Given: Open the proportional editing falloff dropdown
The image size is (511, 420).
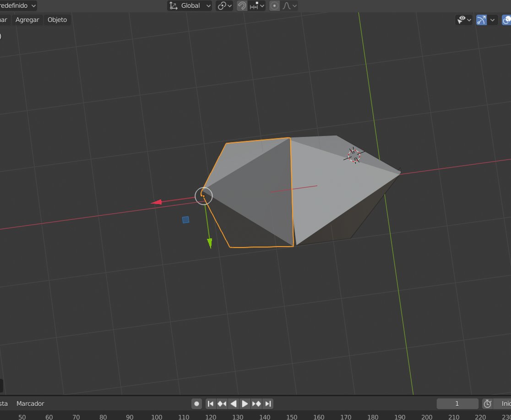Looking at the screenshot, I should pos(289,5).
